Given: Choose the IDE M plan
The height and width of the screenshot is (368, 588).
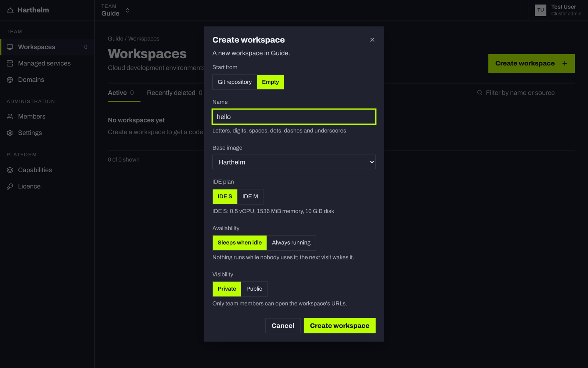Looking at the screenshot, I should [250, 197].
